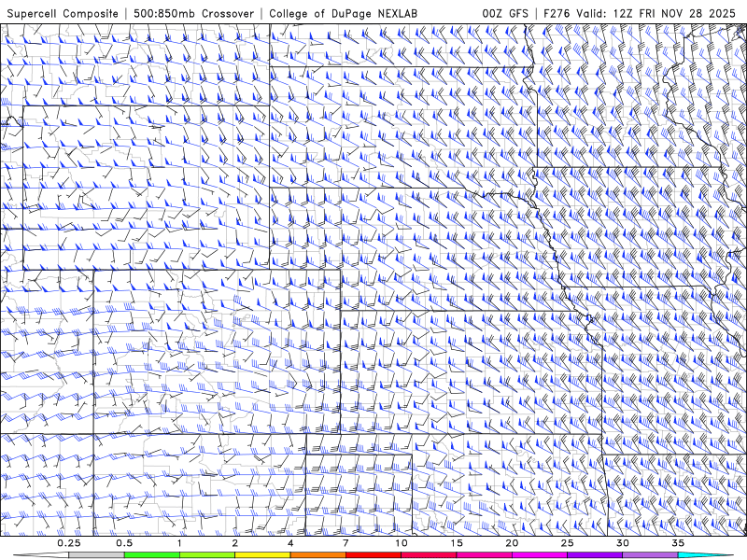Click the legend value 4
747x560 pixels.
coord(290,543)
